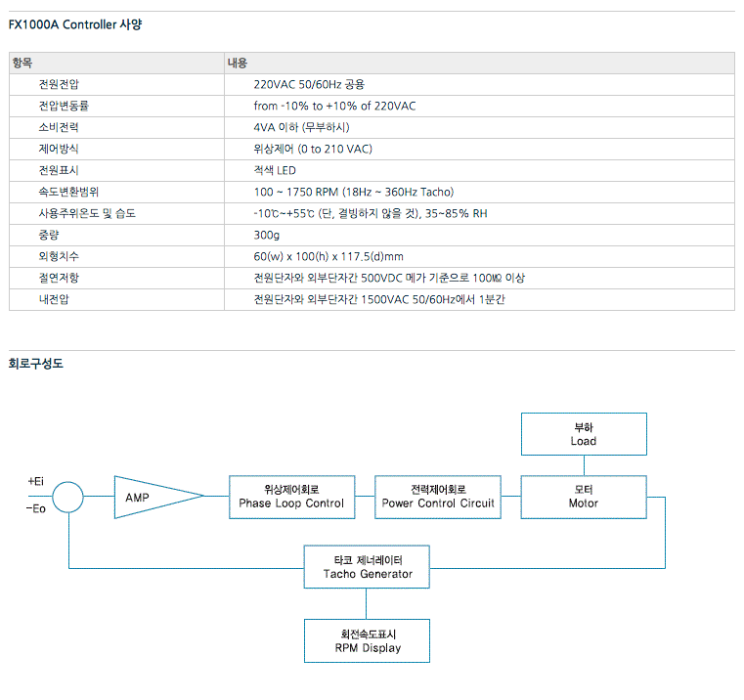Viewport: 744px width, 700px height.
Task: Click the 내용 column header
Action: pyautogui.click(x=238, y=64)
